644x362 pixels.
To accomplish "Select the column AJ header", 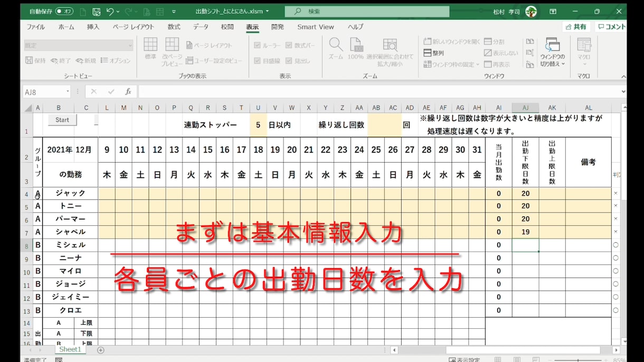I will pos(525,108).
